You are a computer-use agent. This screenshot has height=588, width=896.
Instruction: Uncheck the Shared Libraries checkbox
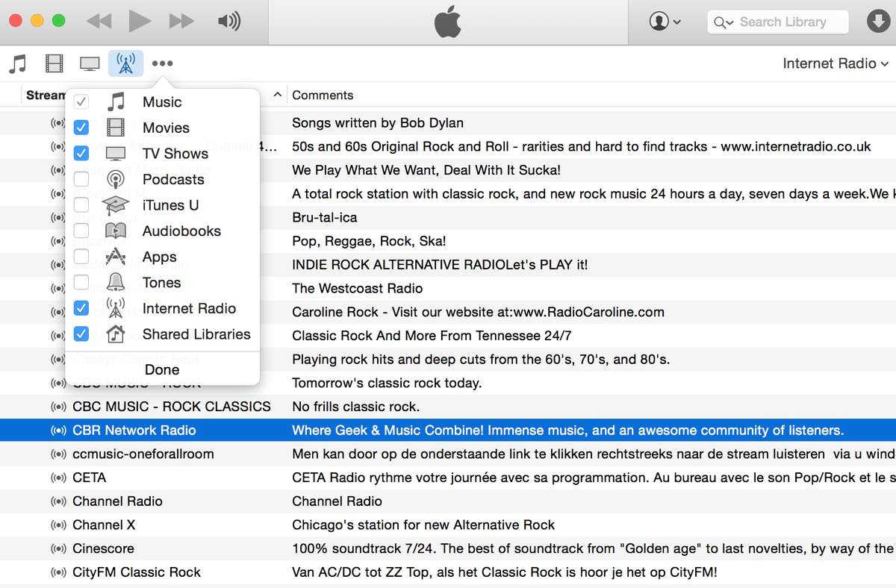81,334
